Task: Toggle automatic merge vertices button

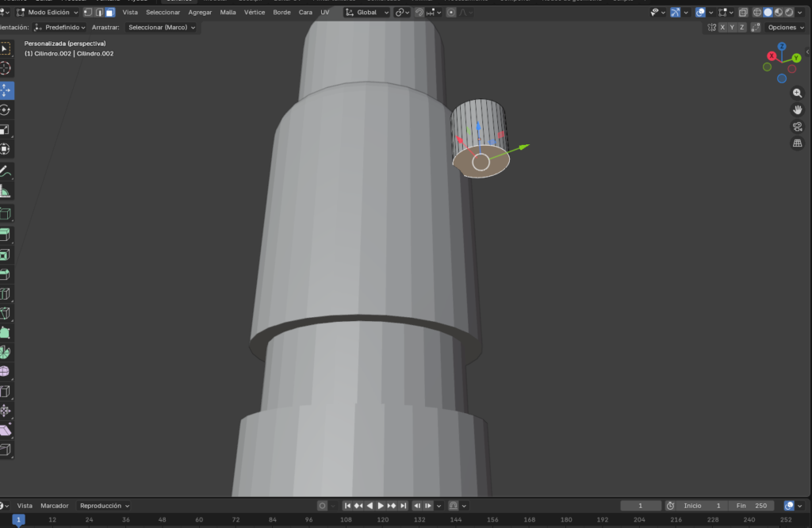Action: click(756, 28)
